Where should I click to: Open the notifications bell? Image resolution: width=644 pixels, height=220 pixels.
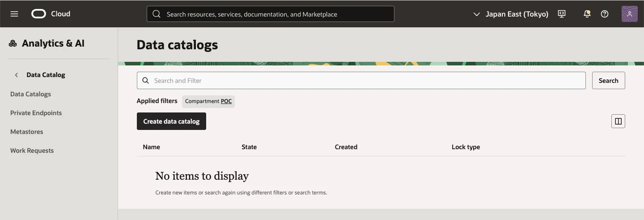pyautogui.click(x=587, y=14)
